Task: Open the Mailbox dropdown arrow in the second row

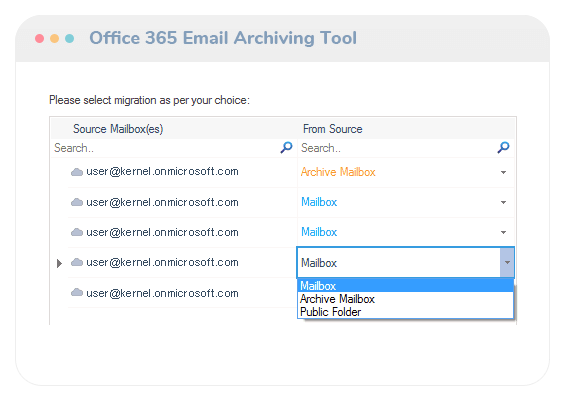Action: pyautogui.click(x=503, y=202)
